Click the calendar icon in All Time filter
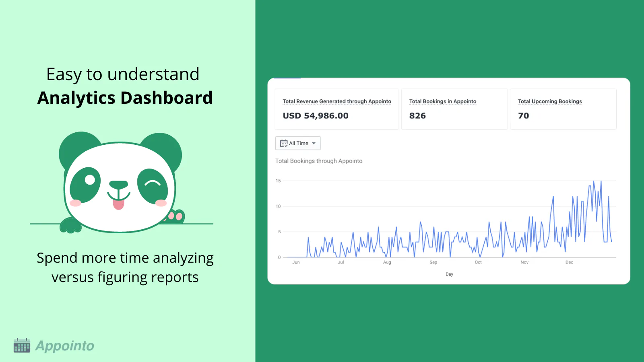This screenshot has width=644, height=362. pyautogui.click(x=284, y=143)
